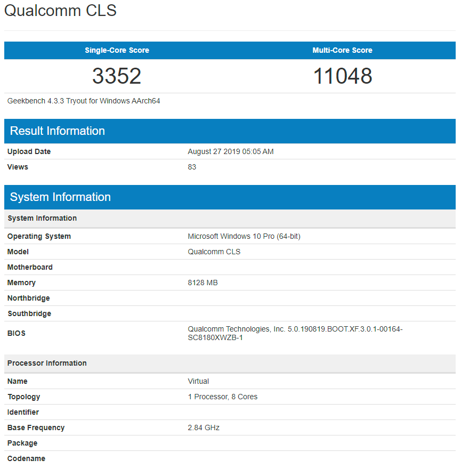Follow the Qualcomm CLS model link
461x476 pixels.
214,252
